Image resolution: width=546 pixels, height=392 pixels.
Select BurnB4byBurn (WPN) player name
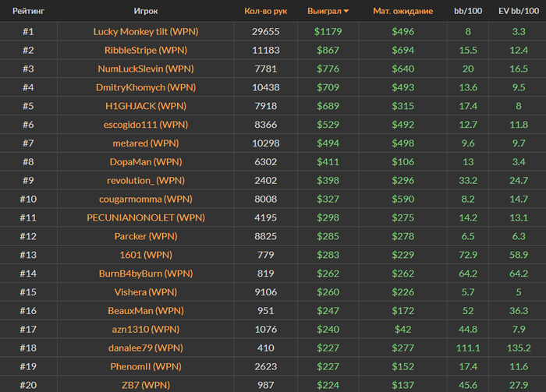coord(146,274)
